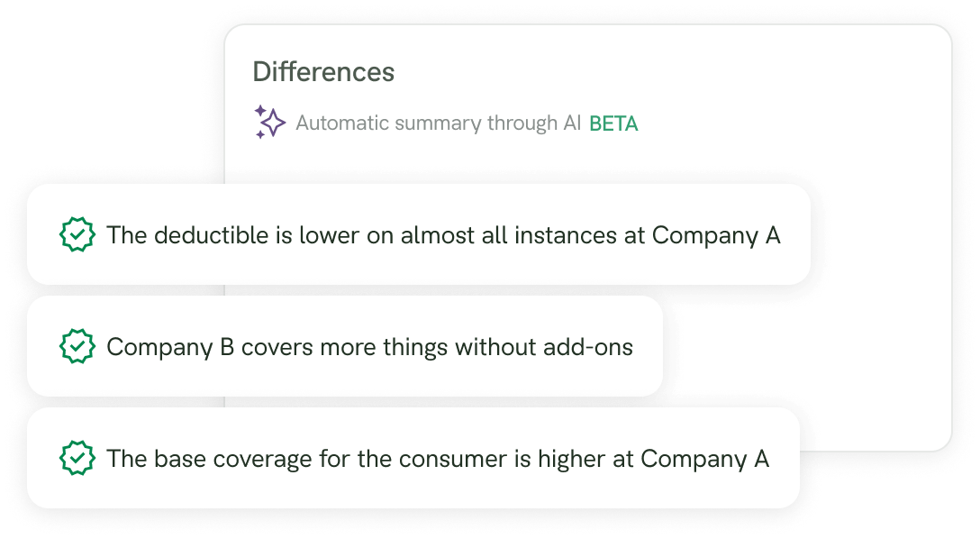Click the purple AI sparkle icon
Screen dimensions: 980x539
pyautogui.click(x=269, y=122)
